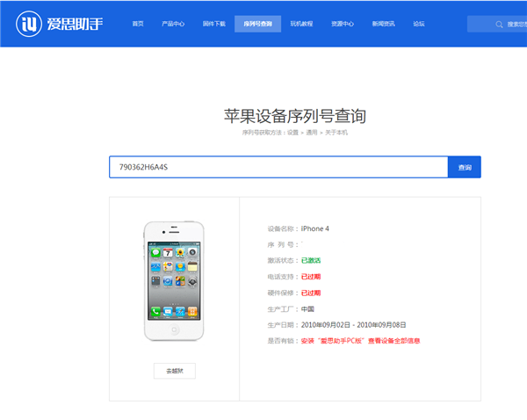
Task: Click the 去越狱 button
Action: click(175, 371)
